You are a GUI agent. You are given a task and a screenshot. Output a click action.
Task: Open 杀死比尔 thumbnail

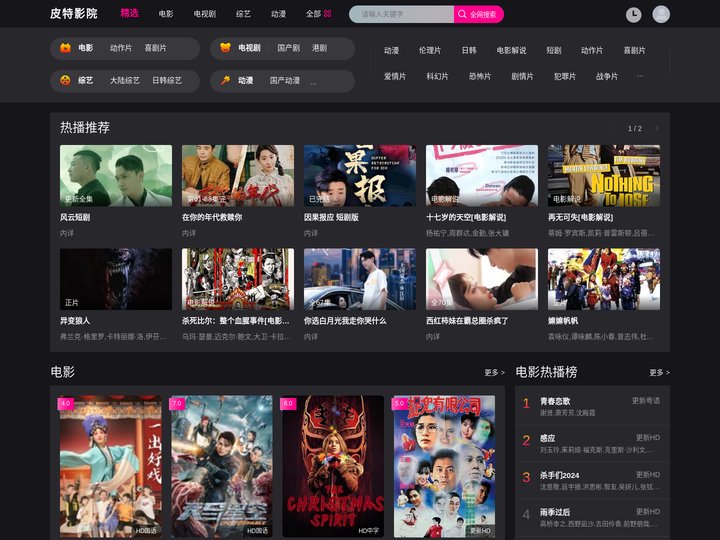[x=238, y=279]
